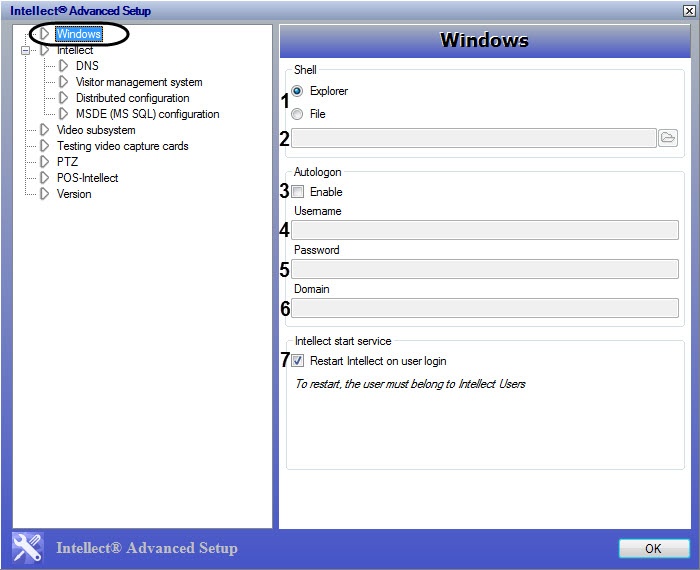Click the triangle icon beside Distributed configuration
Image resolution: width=700 pixels, height=570 pixels.
(64, 98)
